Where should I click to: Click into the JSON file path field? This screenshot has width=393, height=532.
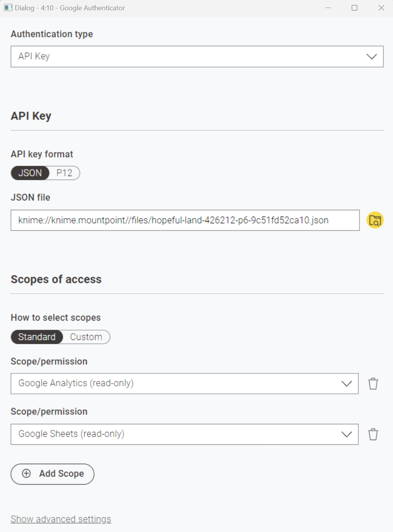coord(185,220)
